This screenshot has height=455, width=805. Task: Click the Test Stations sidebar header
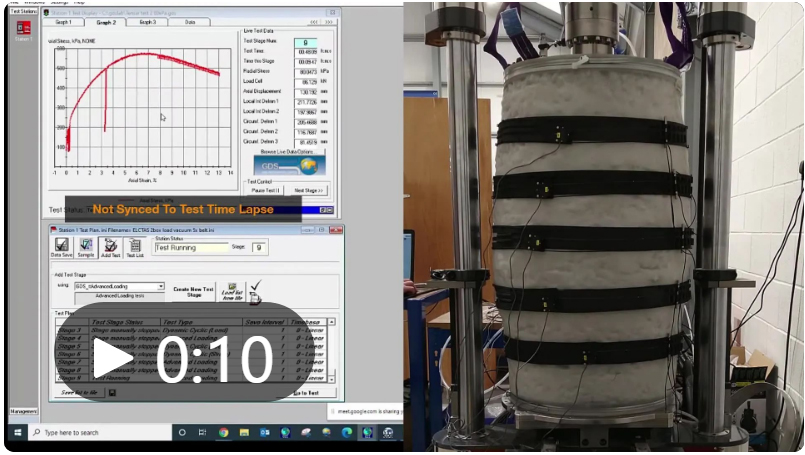coord(23,11)
